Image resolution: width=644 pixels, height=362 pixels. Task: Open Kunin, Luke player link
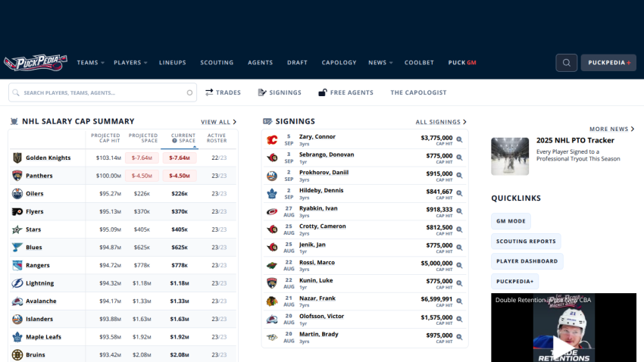click(x=316, y=280)
